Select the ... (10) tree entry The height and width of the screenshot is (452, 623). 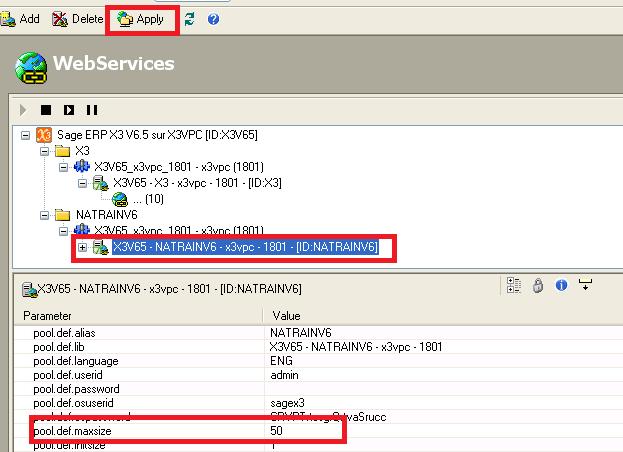[x=148, y=199]
